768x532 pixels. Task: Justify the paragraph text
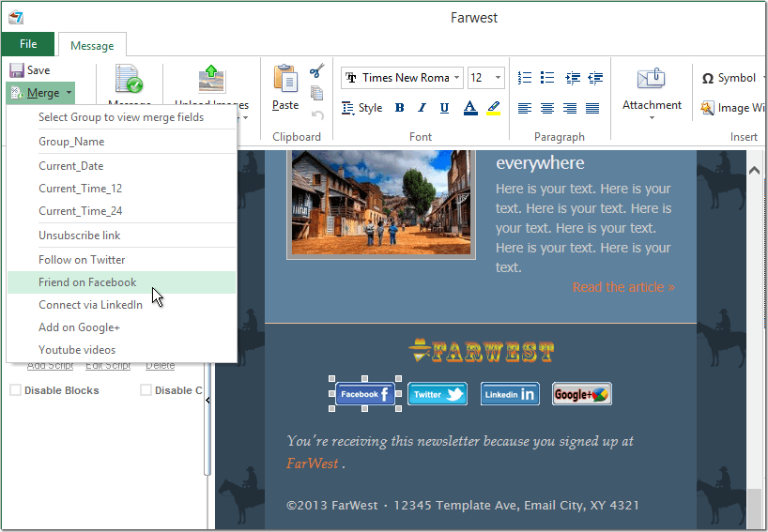pyautogui.click(x=592, y=108)
